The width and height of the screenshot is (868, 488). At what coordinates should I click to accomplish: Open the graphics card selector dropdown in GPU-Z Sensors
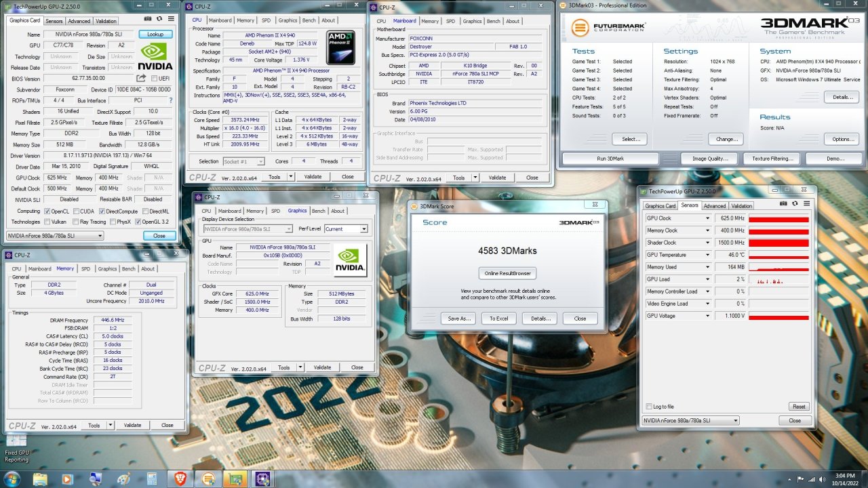[x=690, y=421]
